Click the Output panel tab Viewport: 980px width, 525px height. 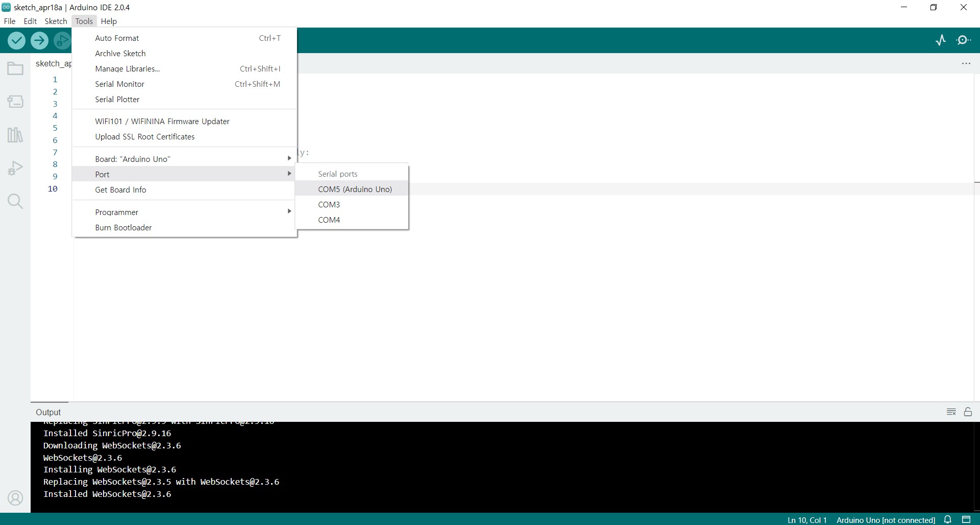(48, 412)
